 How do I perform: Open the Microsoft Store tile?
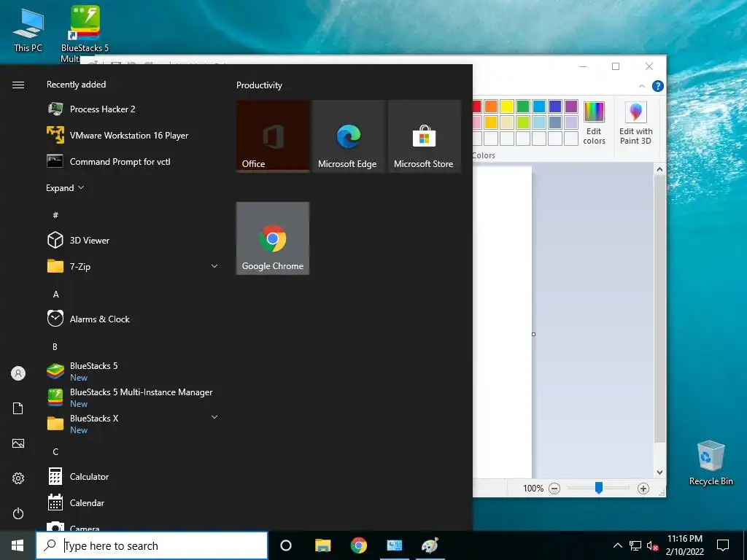(x=425, y=136)
